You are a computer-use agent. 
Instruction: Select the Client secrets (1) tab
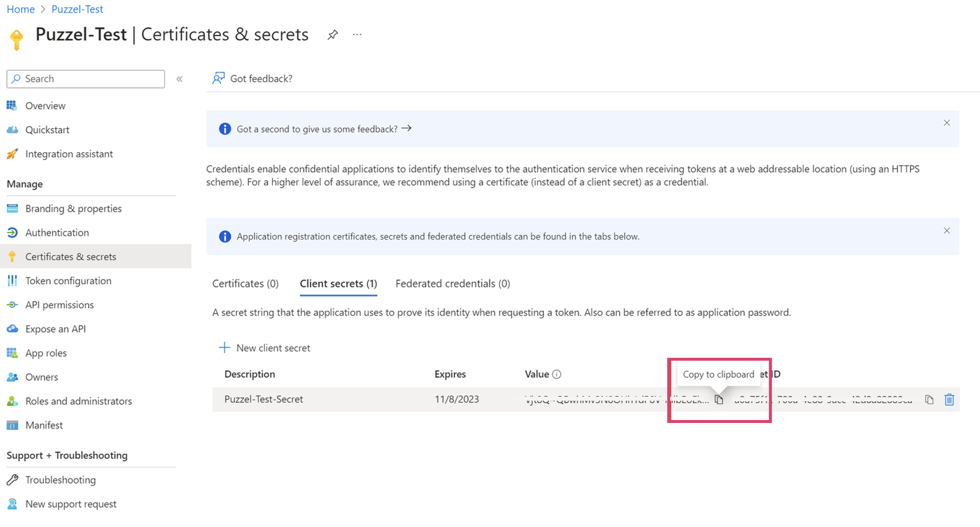click(x=338, y=284)
